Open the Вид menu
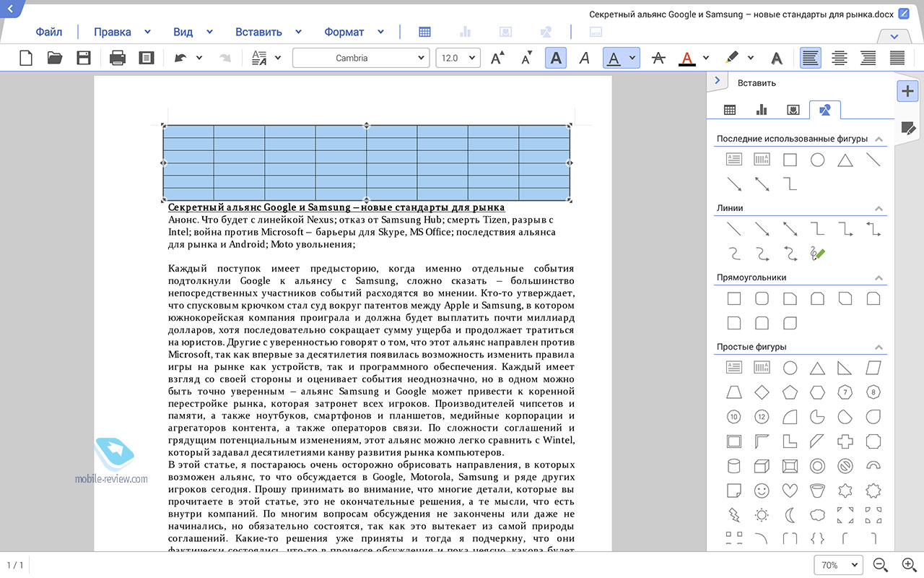 (183, 32)
